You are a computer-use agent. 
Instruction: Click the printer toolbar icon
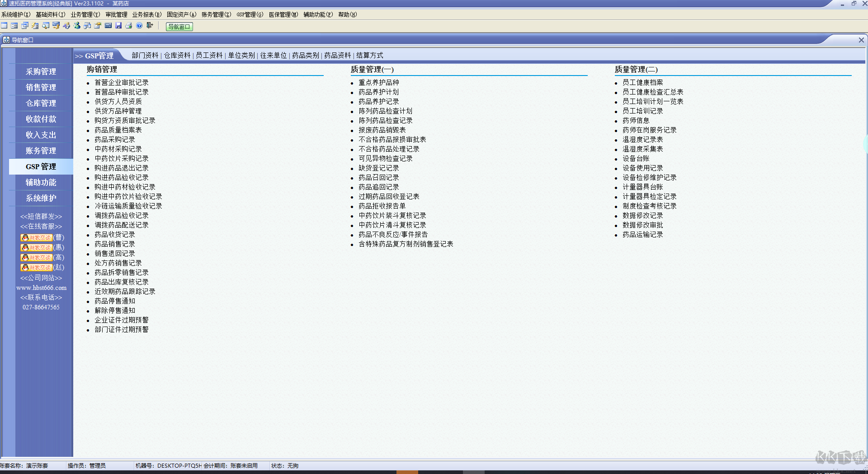[129, 25]
